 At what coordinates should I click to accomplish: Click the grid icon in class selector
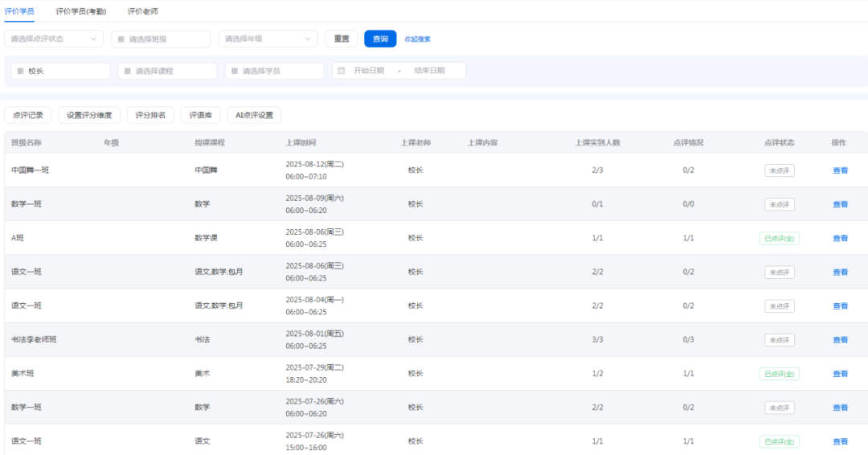(121, 39)
